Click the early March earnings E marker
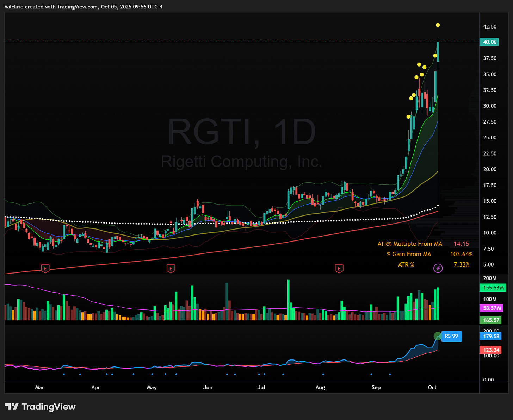 point(45,269)
